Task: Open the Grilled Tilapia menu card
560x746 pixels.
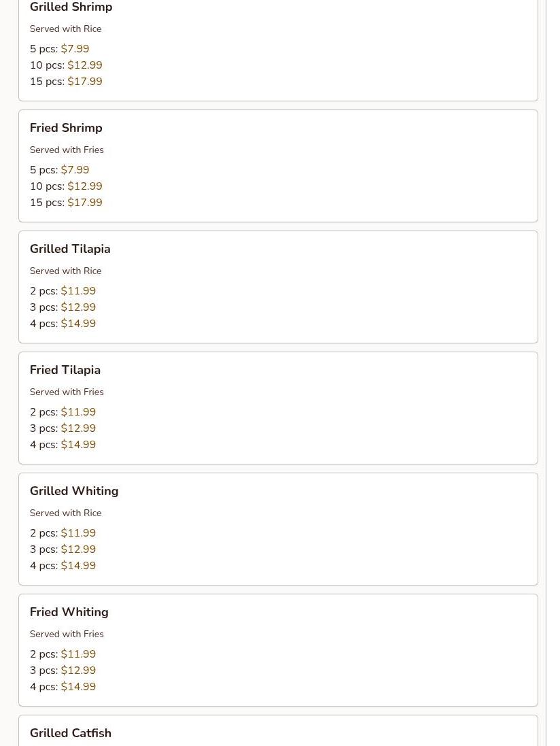Action: click(x=278, y=287)
